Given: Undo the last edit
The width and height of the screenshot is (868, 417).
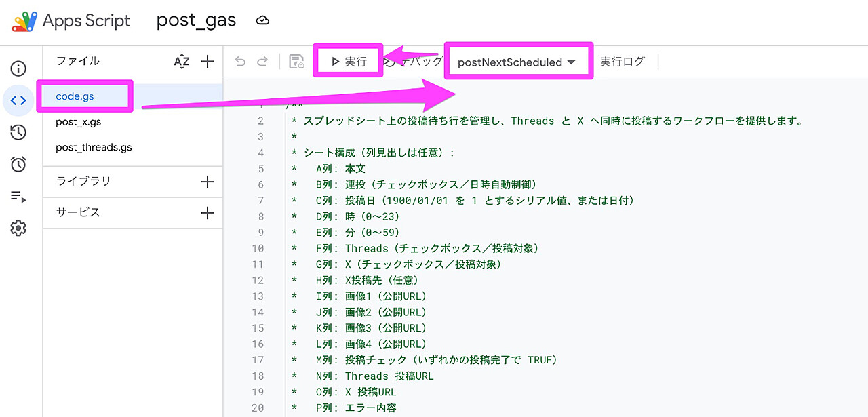Looking at the screenshot, I should pyautogui.click(x=240, y=61).
